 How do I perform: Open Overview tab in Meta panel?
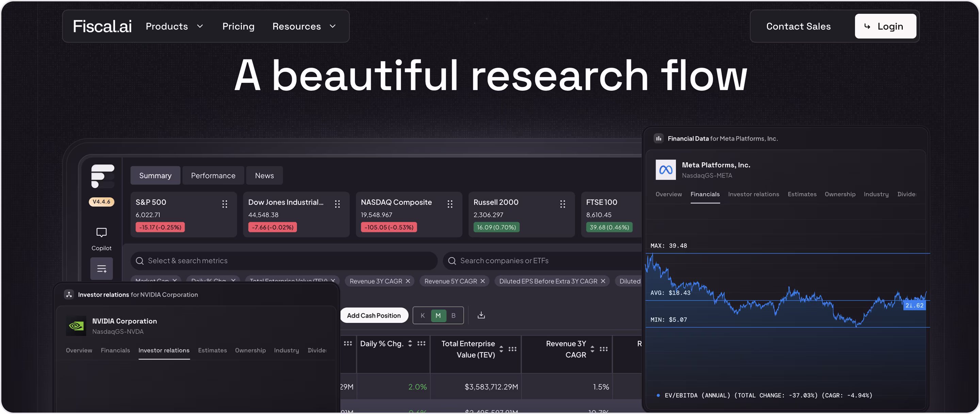coord(668,194)
